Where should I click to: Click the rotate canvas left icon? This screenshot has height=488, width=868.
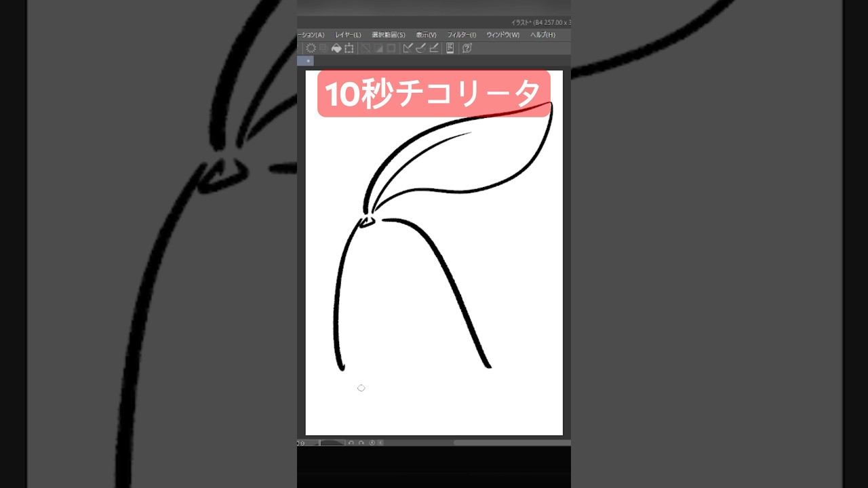[351, 443]
